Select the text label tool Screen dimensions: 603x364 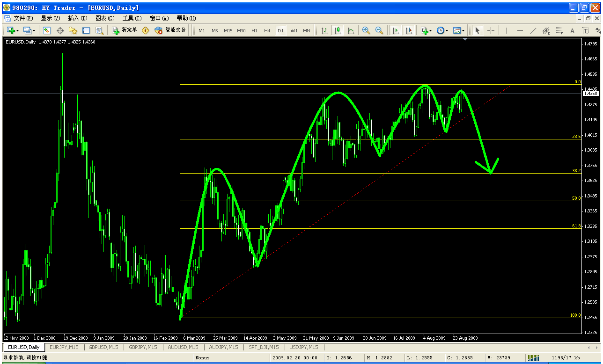tap(585, 30)
